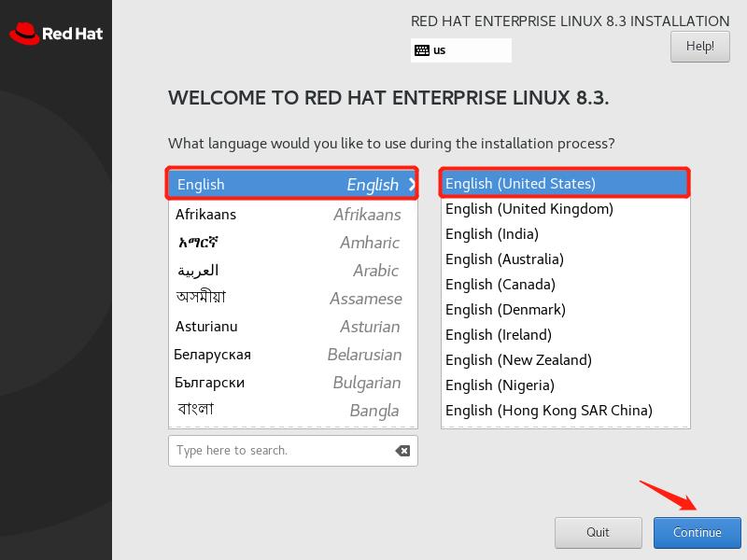The image size is (747, 560).
Task: Clear the search field using the backspace icon
Action: pos(402,451)
